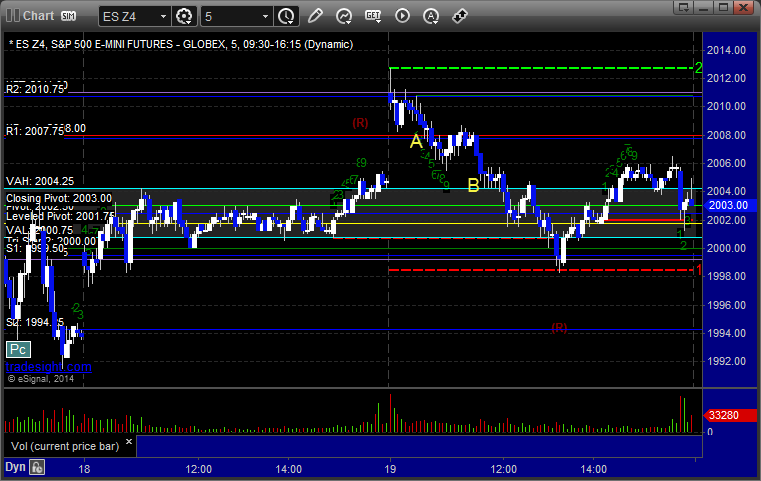The width and height of the screenshot is (761, 481).
Task: Click the 18 date axis label
Action: [84, 469]
